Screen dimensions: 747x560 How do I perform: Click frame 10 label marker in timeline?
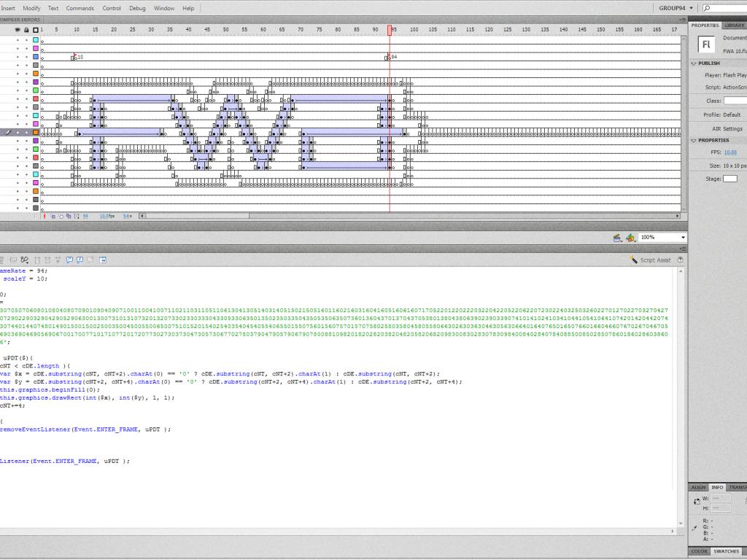tap(75, 57)
